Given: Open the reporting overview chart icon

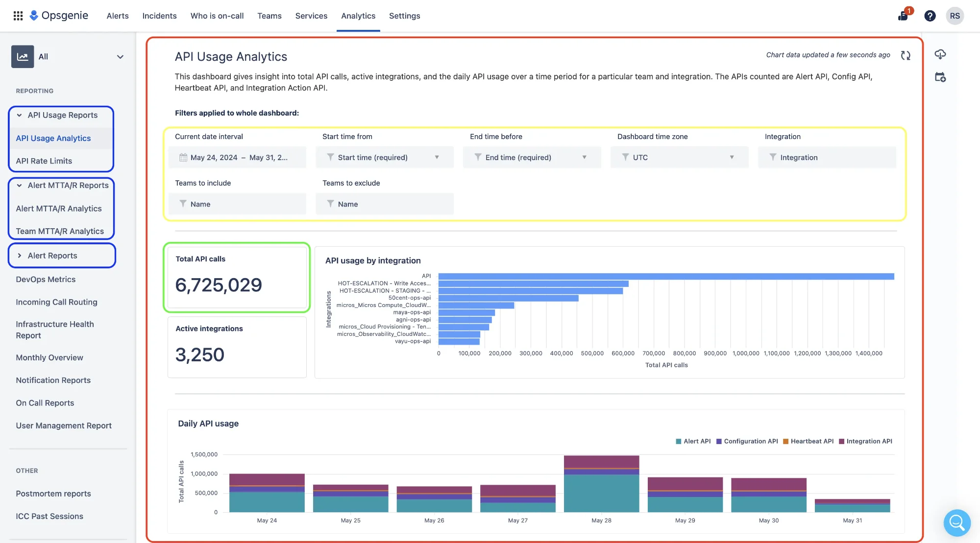Looking at the screenshot, I should (23, 56).
